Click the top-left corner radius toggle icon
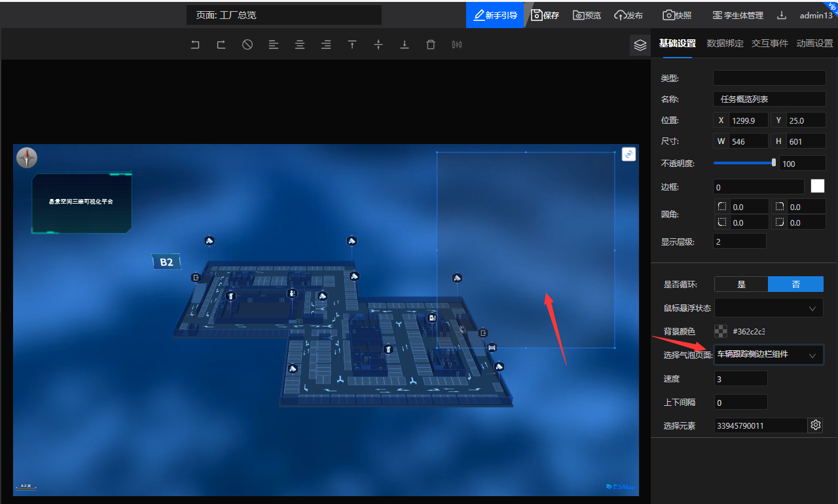The image size is (838, 504). click(x=722, y=207)
